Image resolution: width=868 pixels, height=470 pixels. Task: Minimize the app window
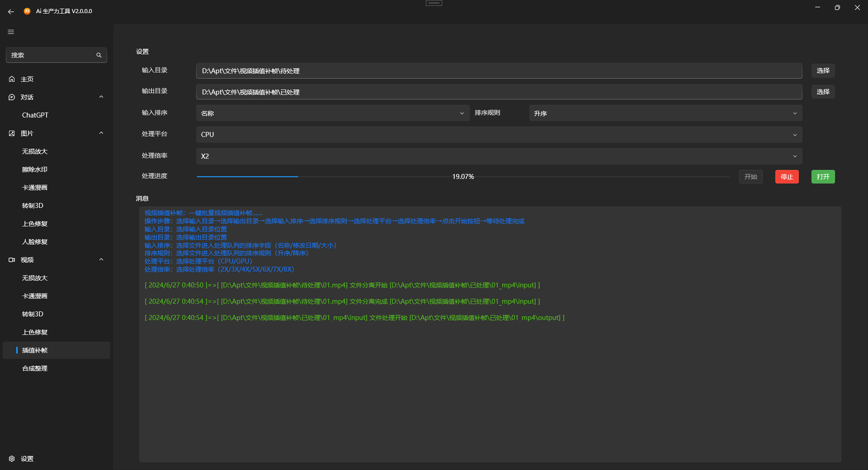[x=817, y=7]
